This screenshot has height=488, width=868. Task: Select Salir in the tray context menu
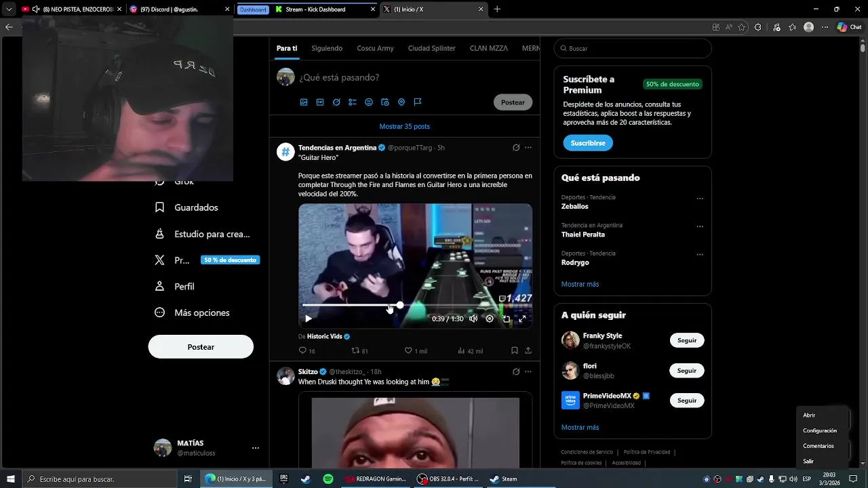click(808, 462)
